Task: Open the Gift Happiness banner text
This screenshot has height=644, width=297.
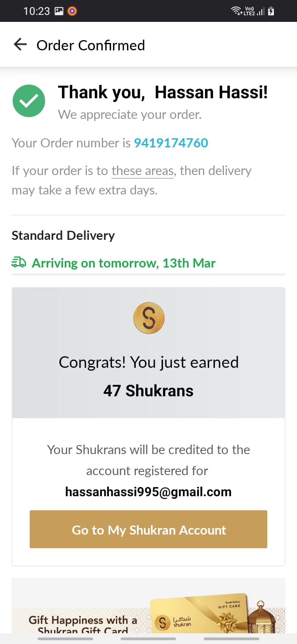Action: [x=82, y=624]
